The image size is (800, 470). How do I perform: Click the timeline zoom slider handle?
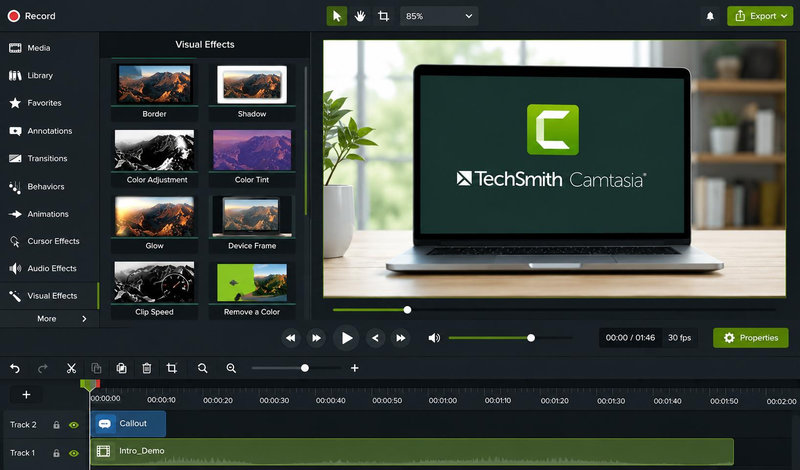click(x=305, y=368)
